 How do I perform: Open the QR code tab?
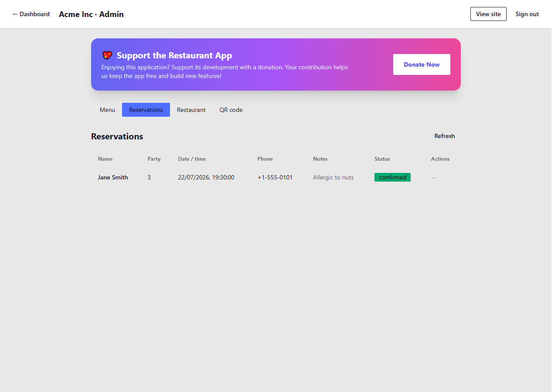231,110
